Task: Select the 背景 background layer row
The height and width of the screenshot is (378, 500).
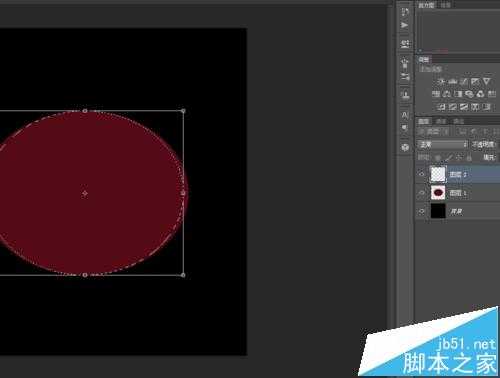Action: (458, 211)
